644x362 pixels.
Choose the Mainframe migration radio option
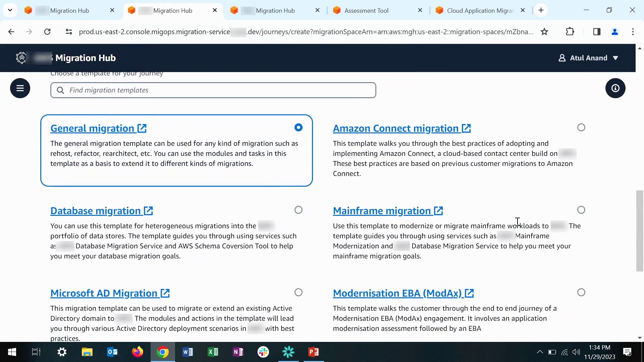(581, 210)
